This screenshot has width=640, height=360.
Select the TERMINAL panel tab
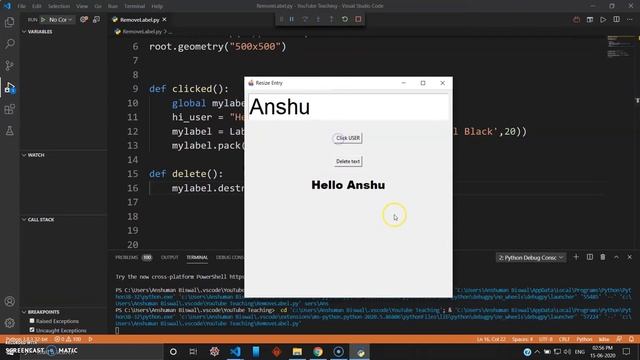197,258
